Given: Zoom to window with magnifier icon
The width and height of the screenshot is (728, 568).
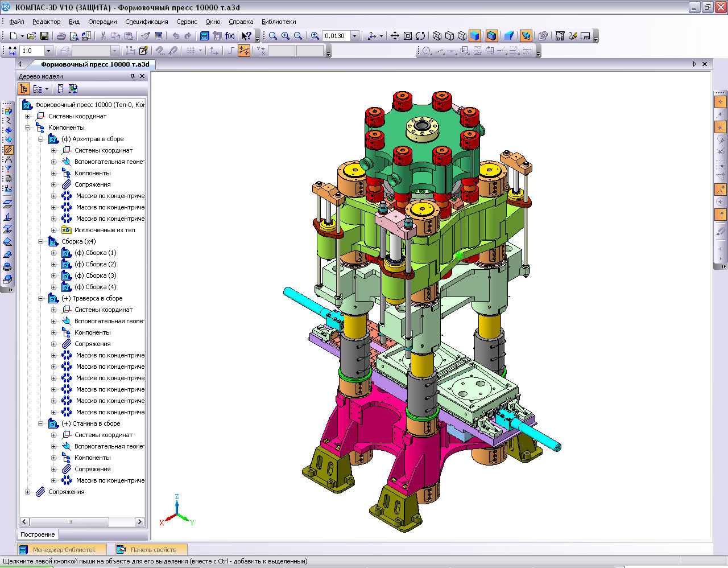Looking at the screenshot, I should 273,36.
